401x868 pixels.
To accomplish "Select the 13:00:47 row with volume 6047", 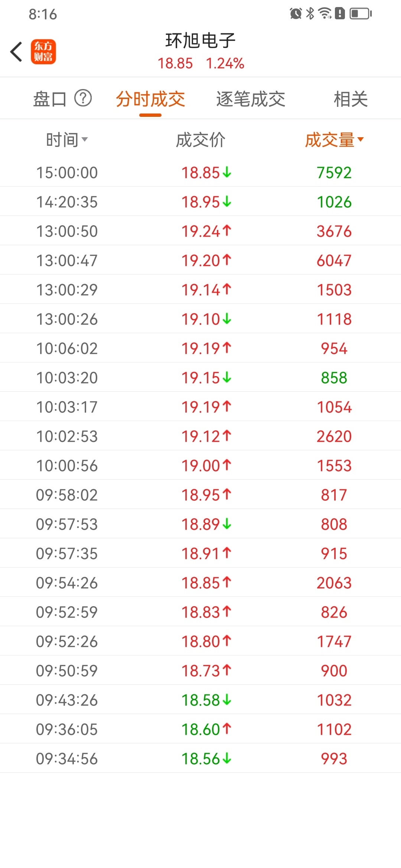I will point(200,260).
